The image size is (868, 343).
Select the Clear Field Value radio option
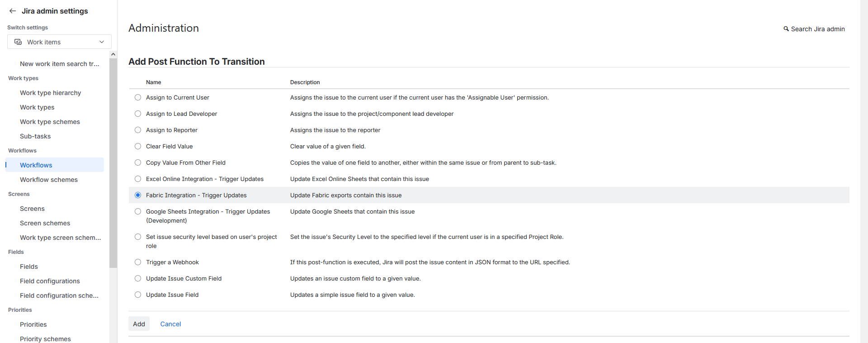tap(138, 146)
